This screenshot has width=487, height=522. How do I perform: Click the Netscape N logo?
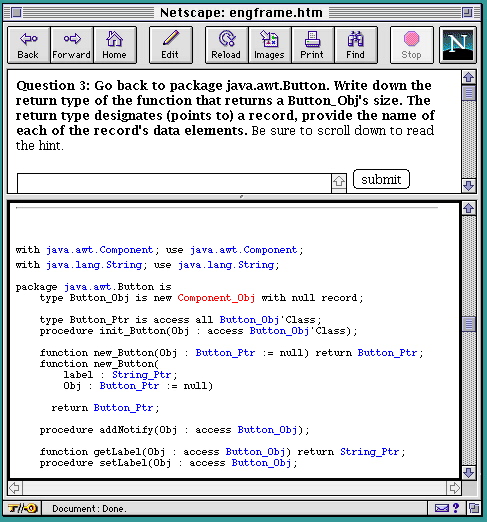click(458, 45)
